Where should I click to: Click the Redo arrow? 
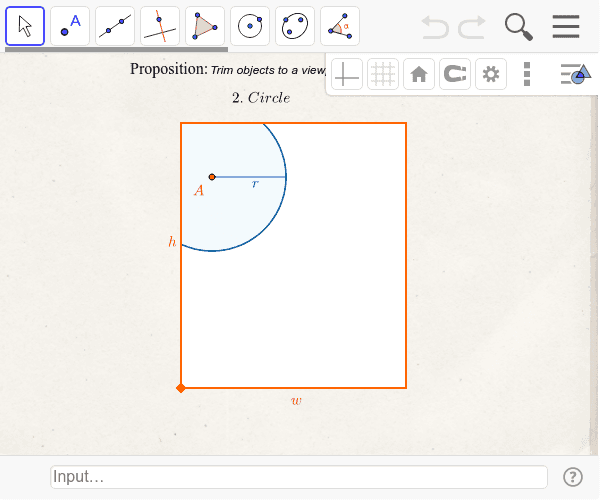[x=472, y=27]
